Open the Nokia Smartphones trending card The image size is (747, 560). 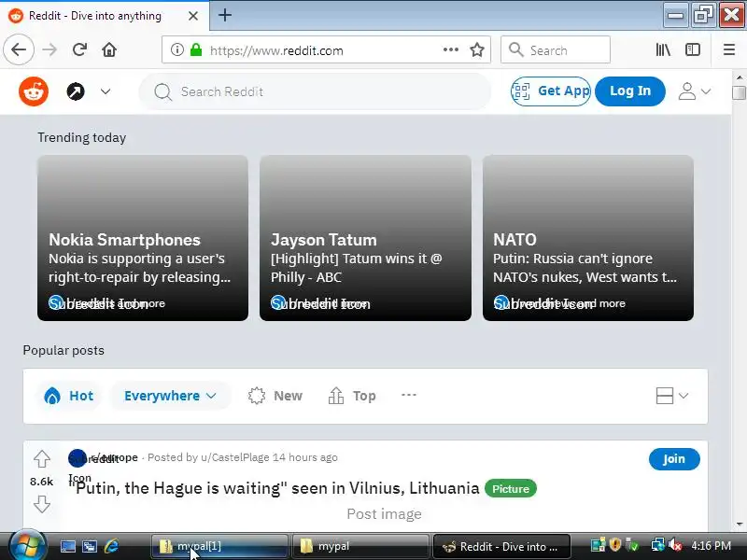click(x=143, y=238)
